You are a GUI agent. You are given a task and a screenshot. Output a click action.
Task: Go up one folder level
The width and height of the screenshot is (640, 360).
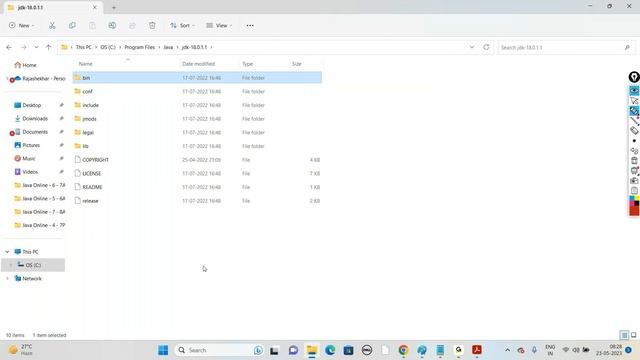pos(49,47)
